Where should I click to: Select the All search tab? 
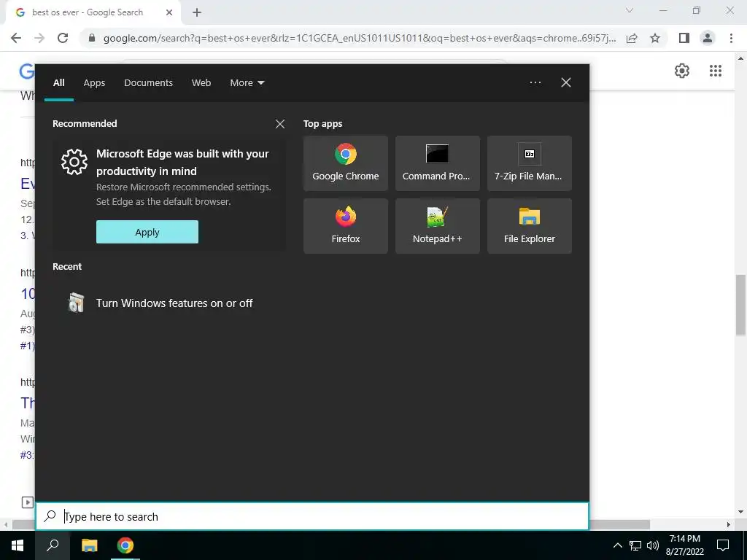tap(58, 83)
